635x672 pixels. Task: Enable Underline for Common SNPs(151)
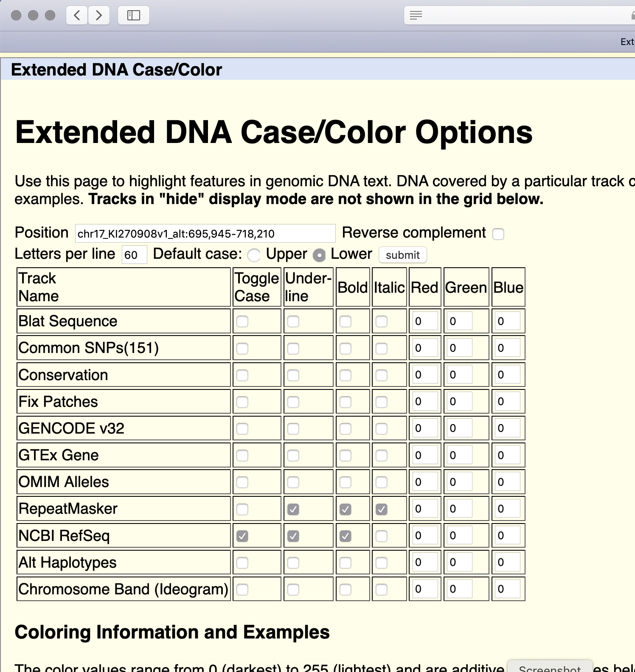point(293,348)
